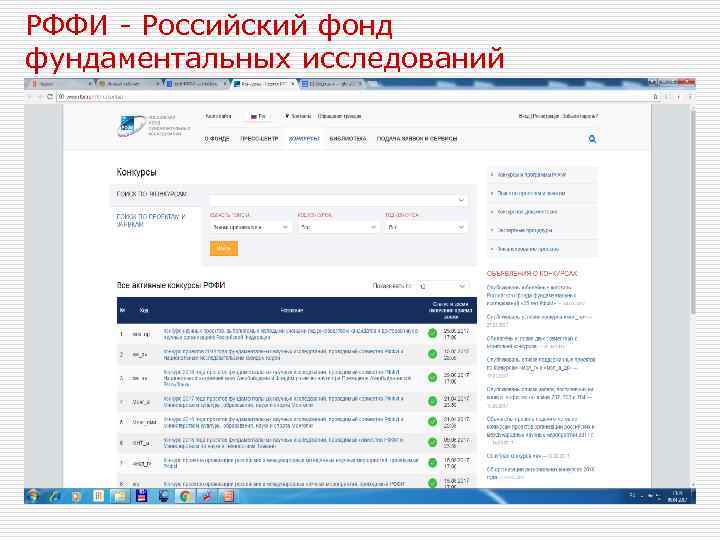720x540 pixels.
Task: Change the Показывать по rows-per-page dropdown
Action: point(442,286)
